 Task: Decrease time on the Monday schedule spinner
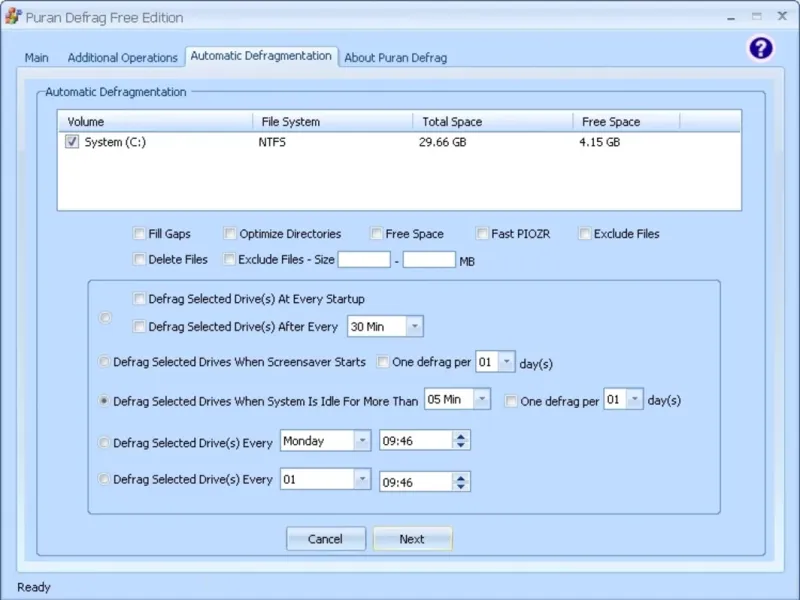click(x=461, y=445)
